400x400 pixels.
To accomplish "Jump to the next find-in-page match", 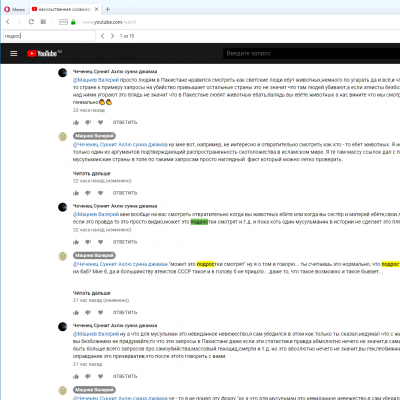I will pos(112,36).
